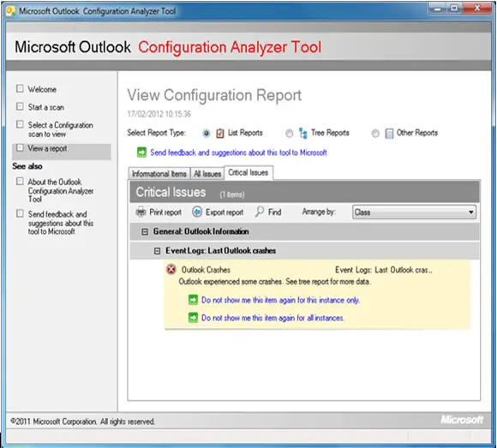This screenshot has width=497, height=448.
Task: Switch to the All Issues tab
Action: 207,174
